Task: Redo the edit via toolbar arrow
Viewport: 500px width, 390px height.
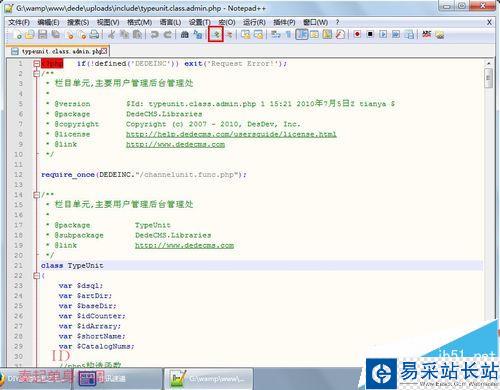Action: [x=168, y=34]
